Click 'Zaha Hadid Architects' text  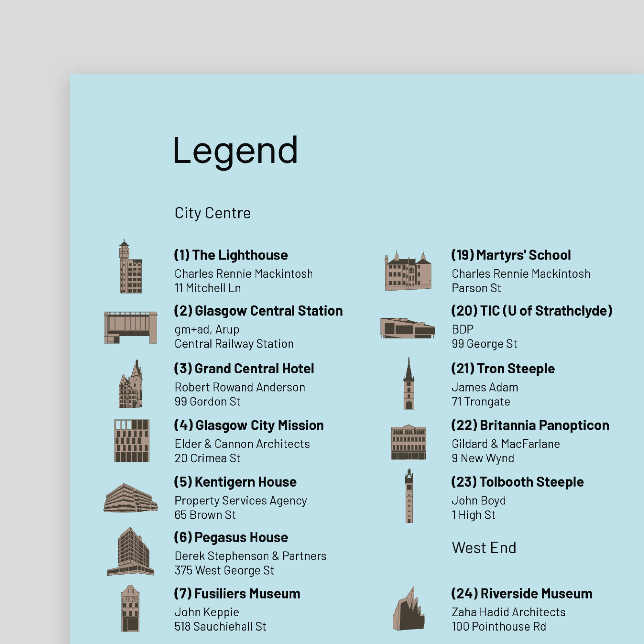coord(509,612)
